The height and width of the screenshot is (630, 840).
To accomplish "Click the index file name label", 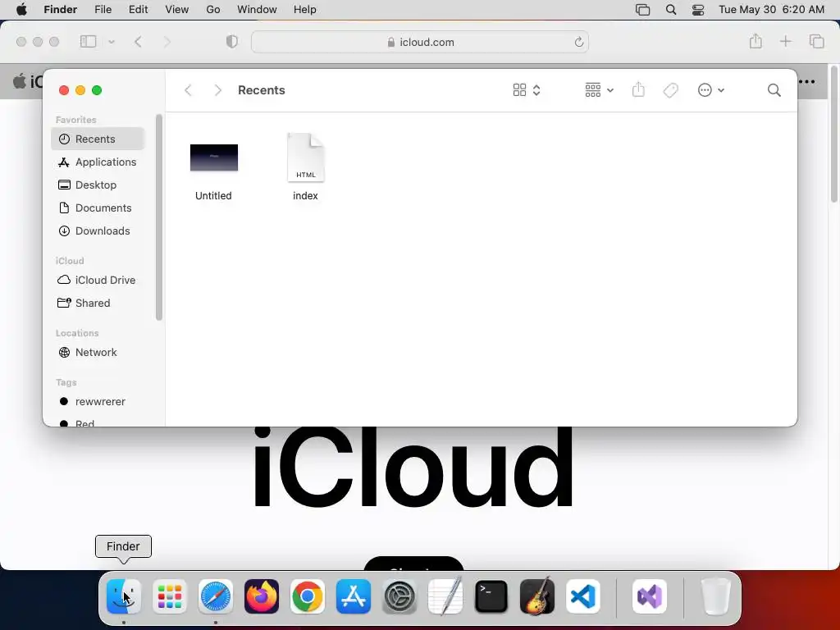I will click(x=305, y=196).
